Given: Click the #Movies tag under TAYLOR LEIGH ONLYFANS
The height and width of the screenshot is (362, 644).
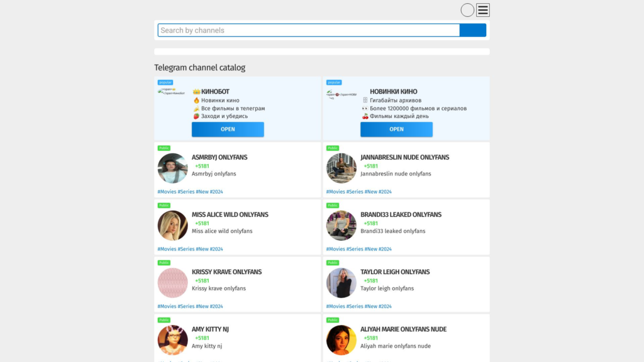Looking at the screenshot, I should [336, 307].
